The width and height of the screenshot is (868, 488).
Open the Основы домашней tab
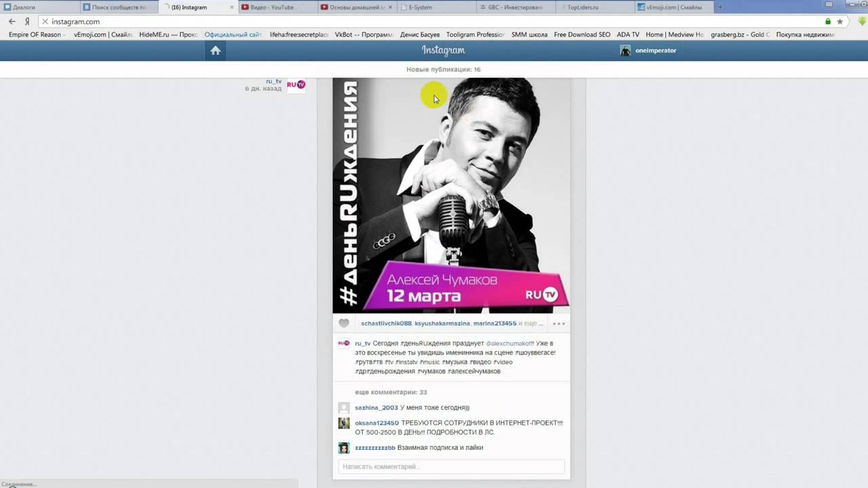(x=357, y=7)
